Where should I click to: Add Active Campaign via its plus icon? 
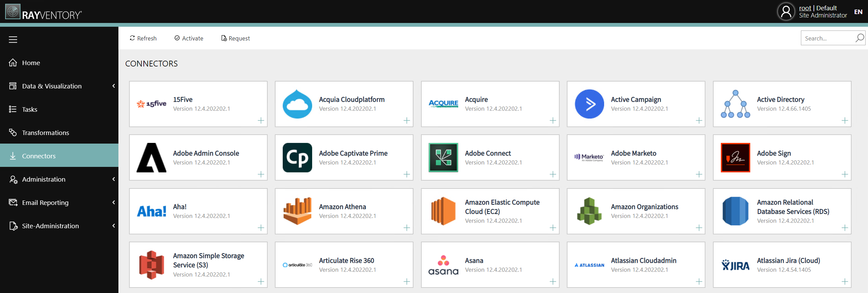(x=699, y=121)
